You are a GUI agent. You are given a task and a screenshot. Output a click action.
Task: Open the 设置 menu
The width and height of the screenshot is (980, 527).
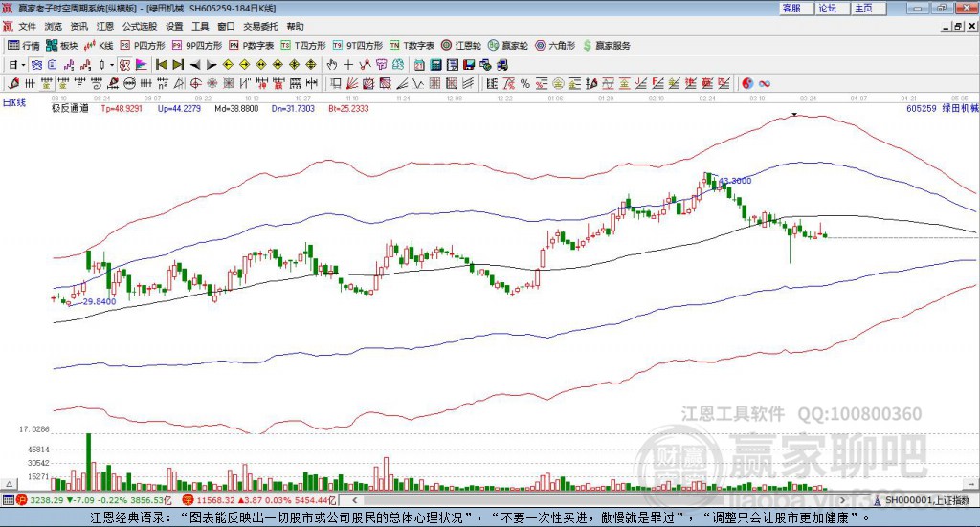click(x=174, y=26)
